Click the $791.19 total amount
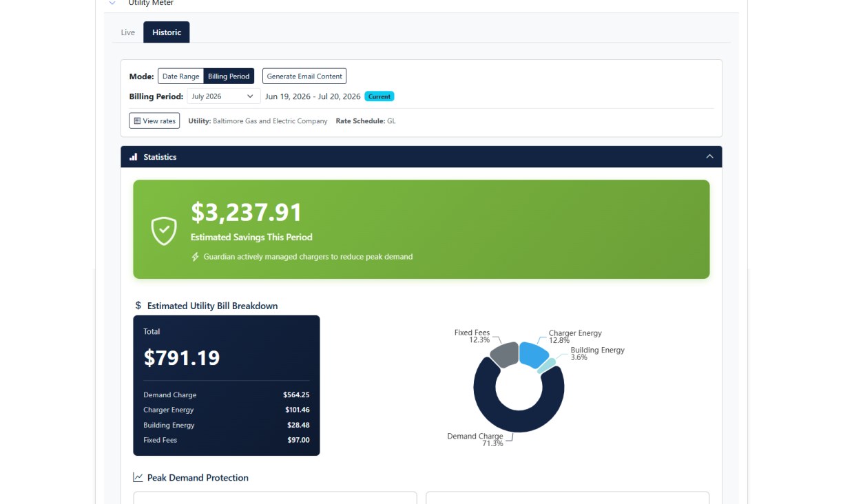The image size is (843, 504). (x=182, y=357)
